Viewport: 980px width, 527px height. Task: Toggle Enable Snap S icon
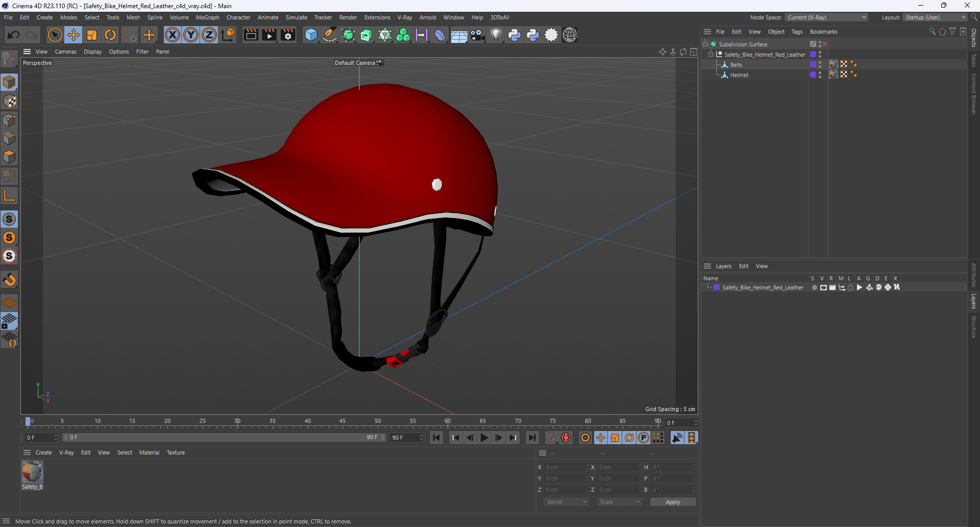point(9,219)
